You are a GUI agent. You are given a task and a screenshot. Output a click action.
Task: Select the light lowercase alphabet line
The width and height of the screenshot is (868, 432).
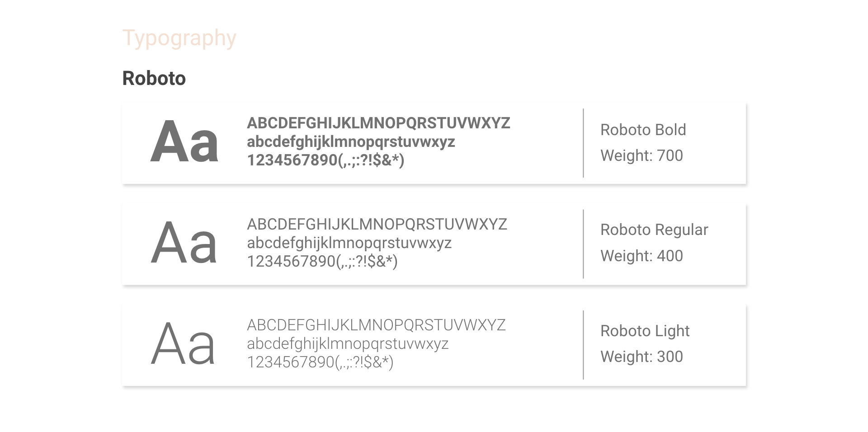click(x=348, y=344)
